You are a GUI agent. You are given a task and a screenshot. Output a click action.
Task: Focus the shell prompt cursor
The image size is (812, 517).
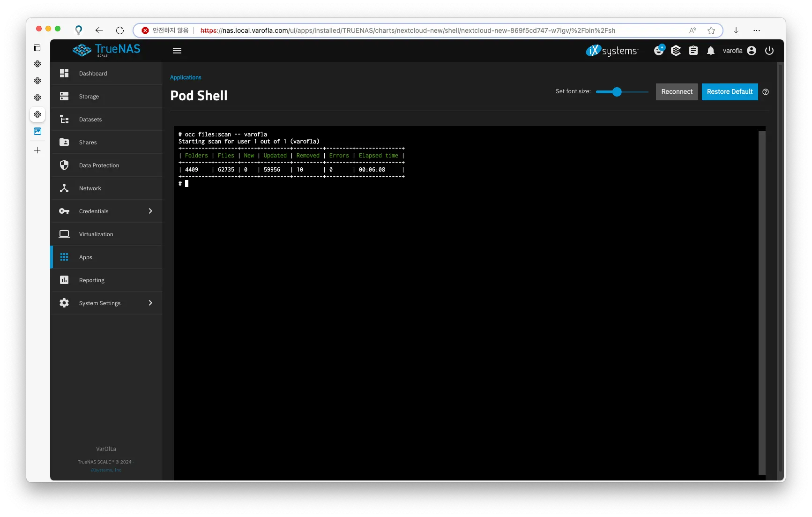tap(186, 184)
